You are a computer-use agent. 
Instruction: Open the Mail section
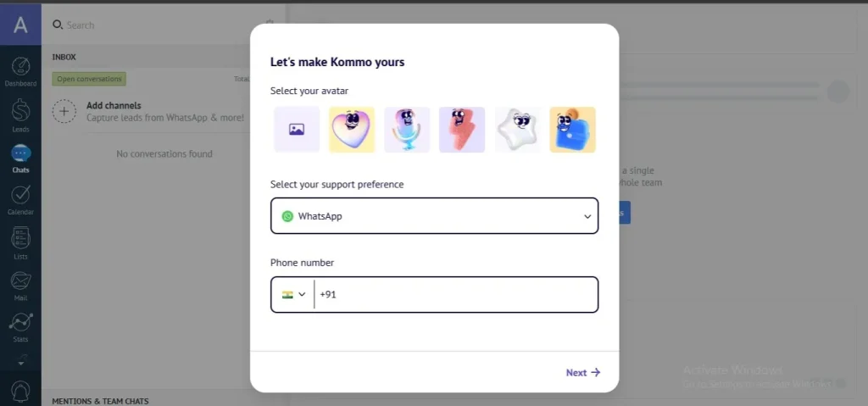[20, 284]
